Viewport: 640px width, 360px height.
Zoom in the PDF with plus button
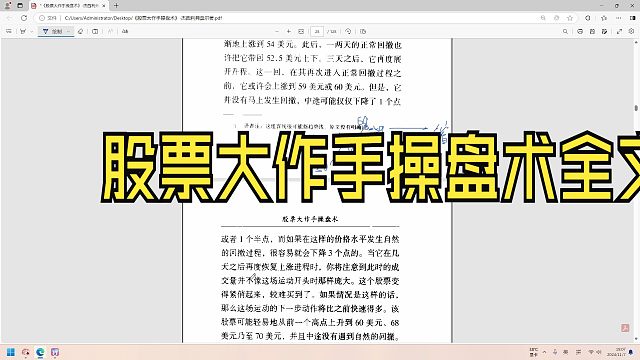point(289,31)
